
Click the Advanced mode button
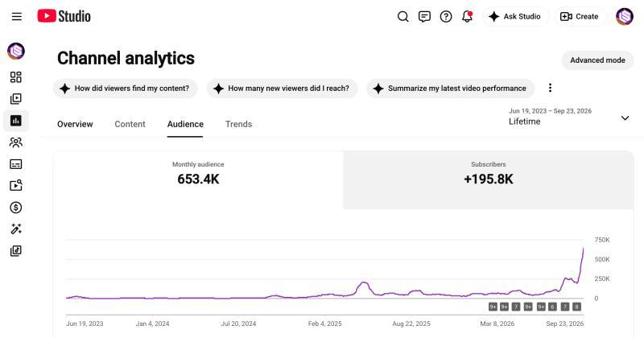(x=597, y=60)
